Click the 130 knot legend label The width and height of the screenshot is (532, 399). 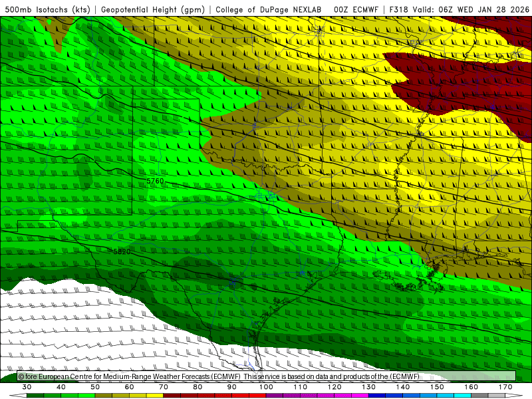(x=369, y=387)
